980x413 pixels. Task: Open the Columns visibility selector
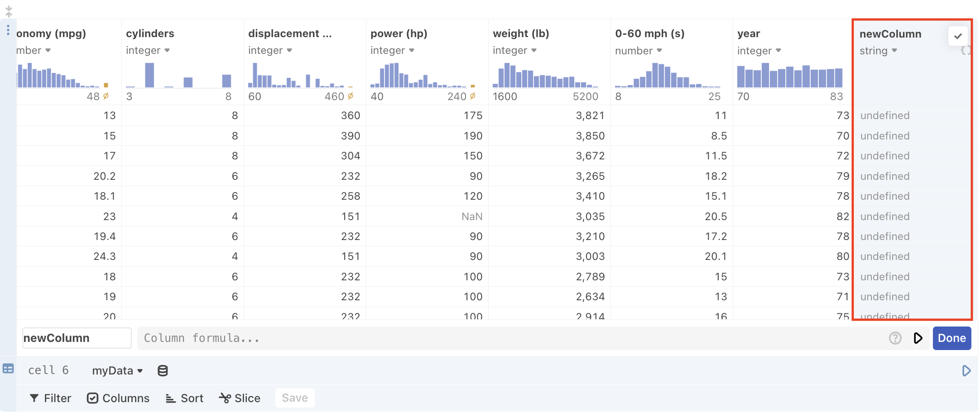pos(118,398)
